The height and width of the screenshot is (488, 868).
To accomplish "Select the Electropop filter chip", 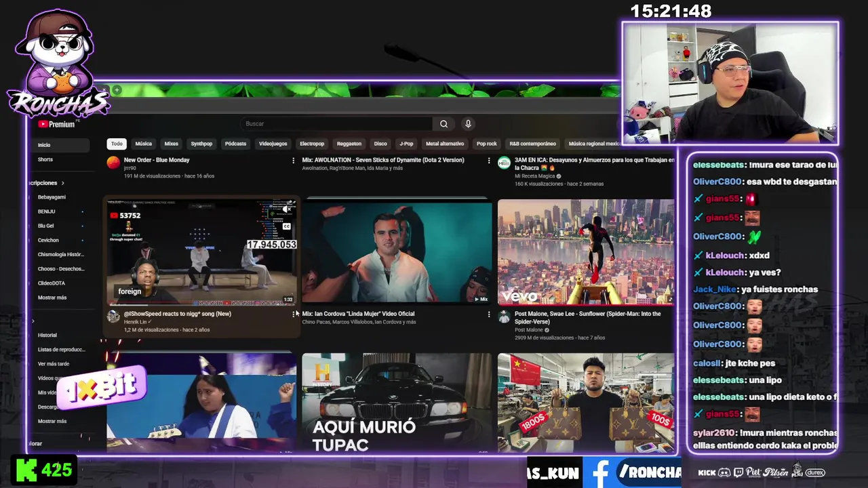I will pyautogui.click(x=312, y=144).
